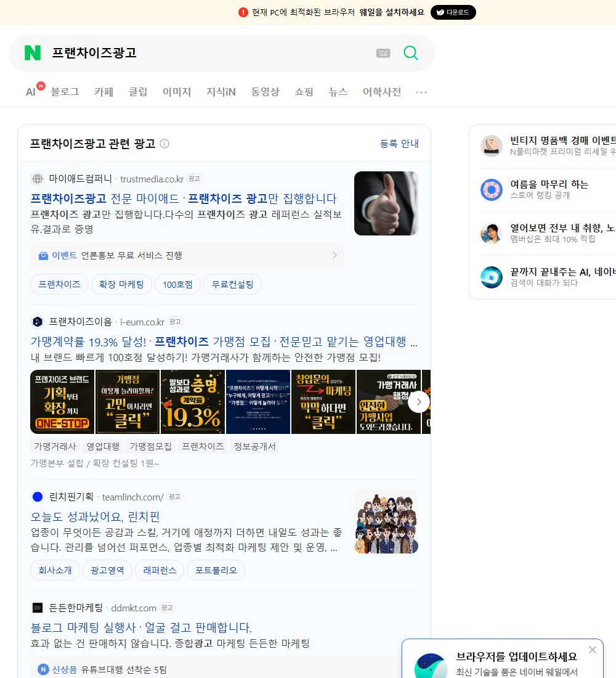Click the AI sphere icon beside 끝까지 끝내주는 AI
This screenshot has height=678, width=616.
click(x=492, y=277)
